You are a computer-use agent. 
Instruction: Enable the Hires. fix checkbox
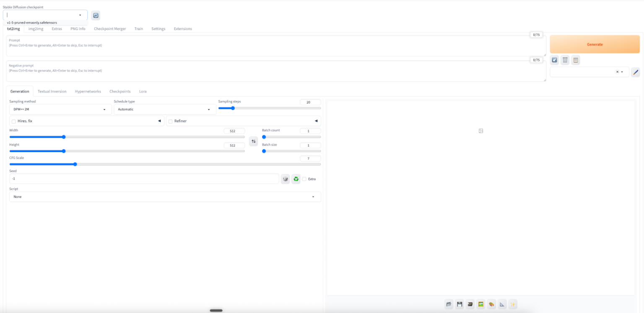click(x=14, y=121)
